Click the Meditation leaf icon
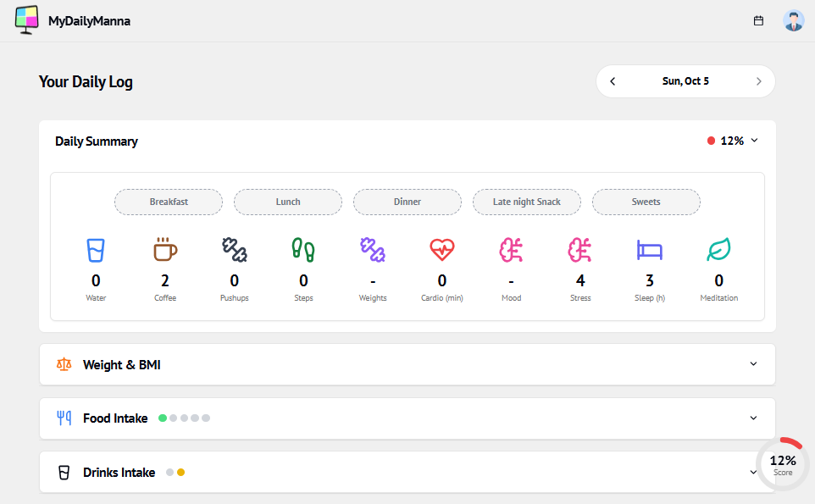This screenshot has height=504, width=815. pyautogui.click(x=718, y=250)
